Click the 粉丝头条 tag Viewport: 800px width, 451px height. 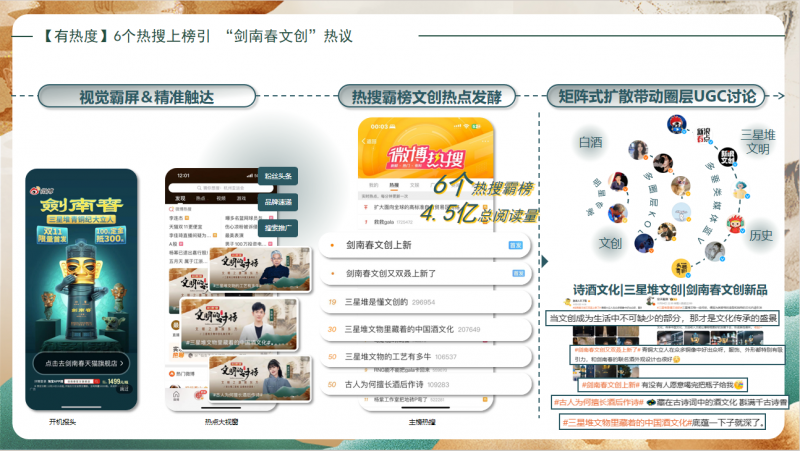[278, 176]
